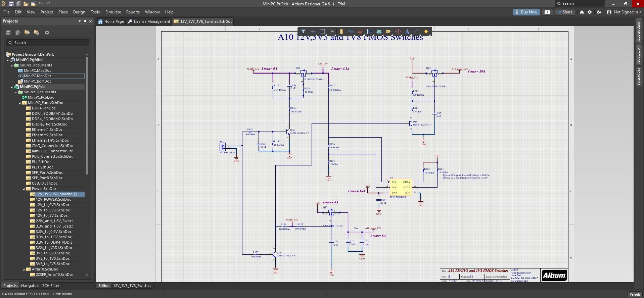644x298 pixels.
Task: Select 12V_POWER.SchDoc in the project tree
Action: pyautogui.click(x=53, y=199)
